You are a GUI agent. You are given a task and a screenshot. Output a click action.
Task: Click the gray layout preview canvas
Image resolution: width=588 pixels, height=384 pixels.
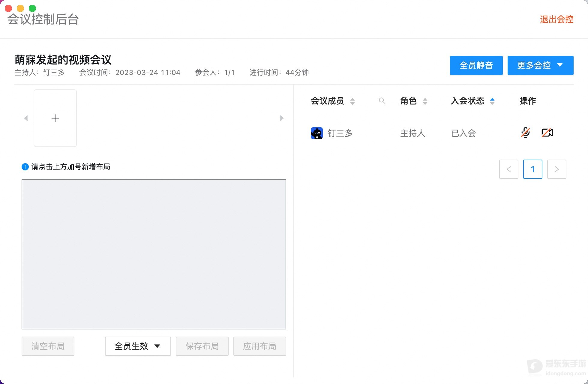click(154, 254)
